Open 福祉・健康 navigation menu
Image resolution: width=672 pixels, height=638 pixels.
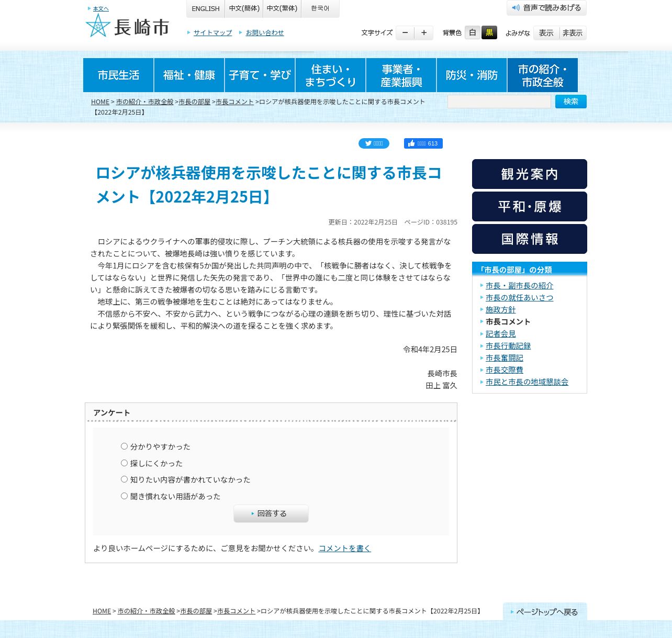[x=189, y=75]
